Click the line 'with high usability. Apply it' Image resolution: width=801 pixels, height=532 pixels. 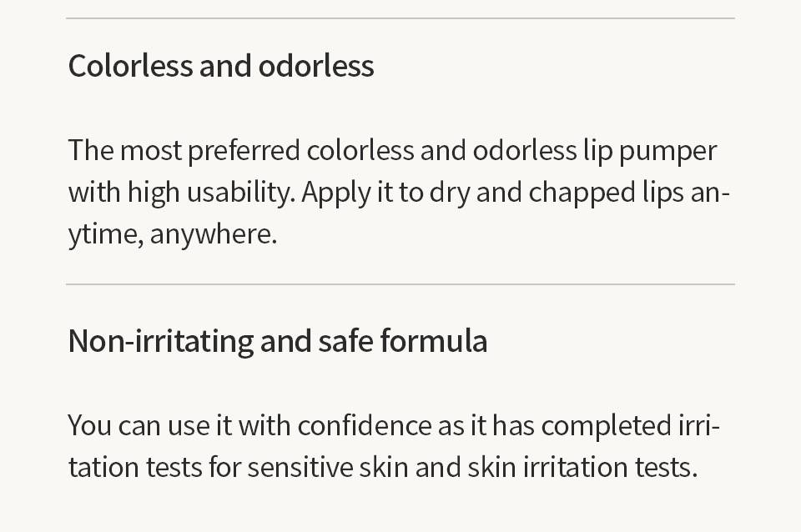tap(399, 193)
